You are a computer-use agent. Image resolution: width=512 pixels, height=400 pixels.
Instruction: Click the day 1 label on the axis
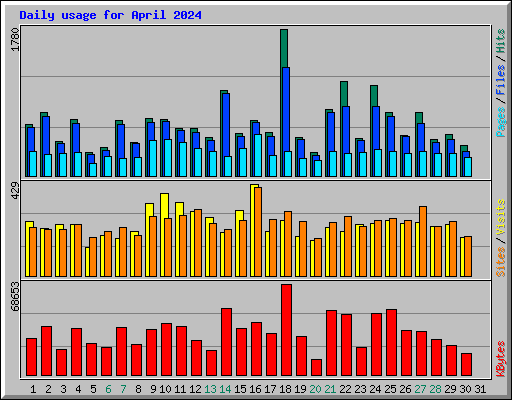[x=33, y=389]
